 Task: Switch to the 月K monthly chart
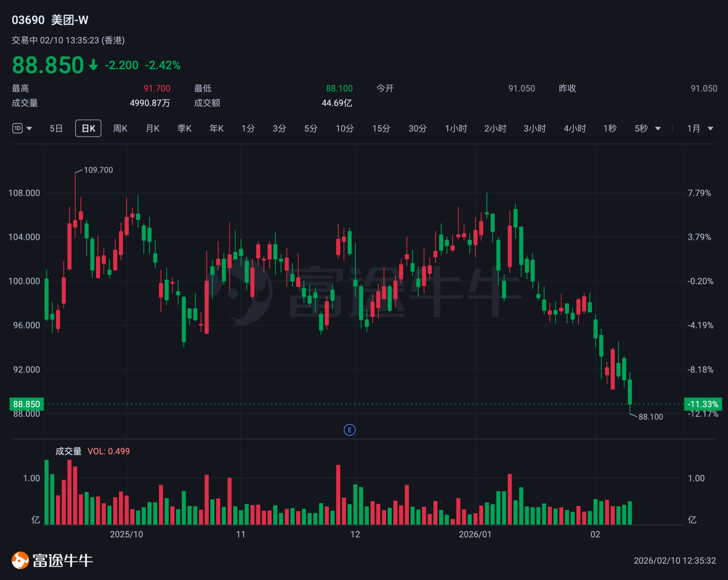[153, 128]
